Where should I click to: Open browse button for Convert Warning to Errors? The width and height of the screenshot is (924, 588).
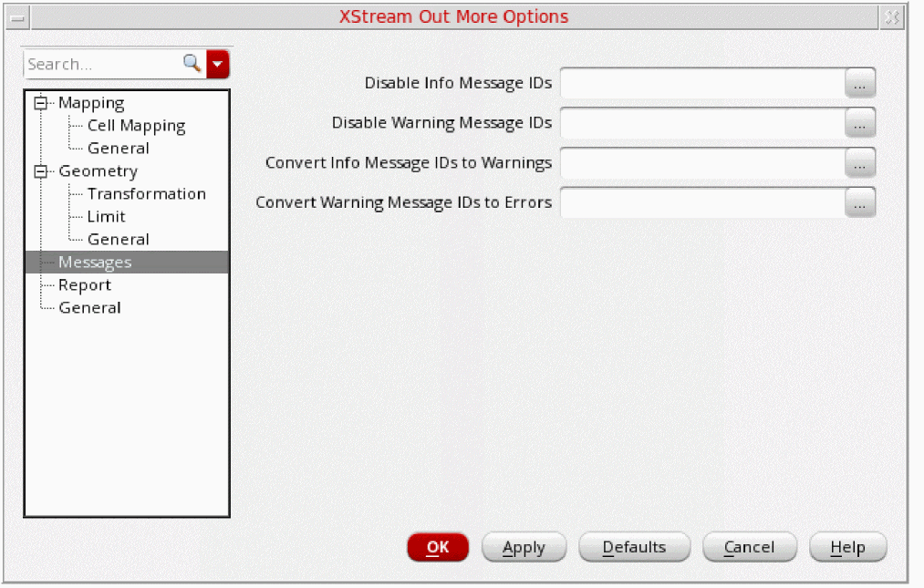(x=860, y=202)
